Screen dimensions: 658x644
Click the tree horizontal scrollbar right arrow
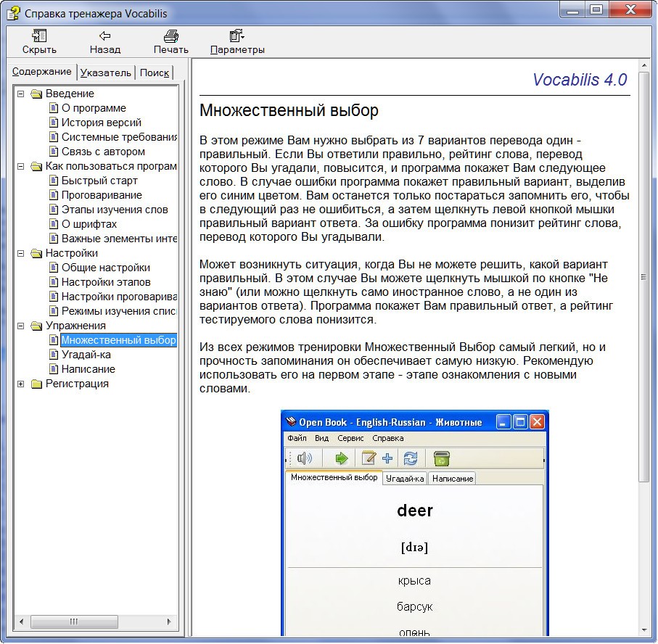pos(169,622)
